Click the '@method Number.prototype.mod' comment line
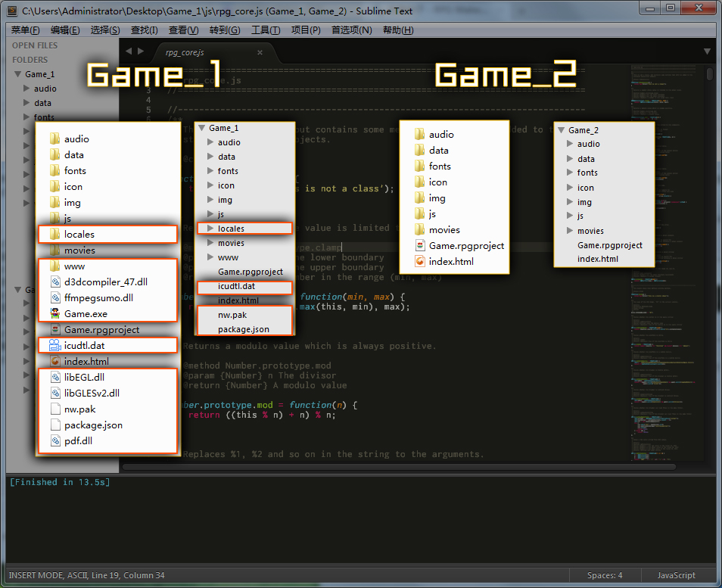This screenshot has width=722, height=588. [257, 366]
